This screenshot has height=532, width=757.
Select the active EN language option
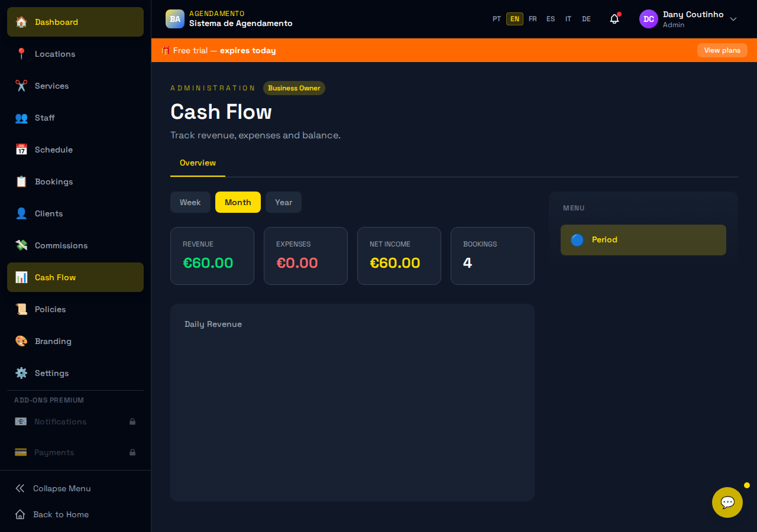coord(515,19)
